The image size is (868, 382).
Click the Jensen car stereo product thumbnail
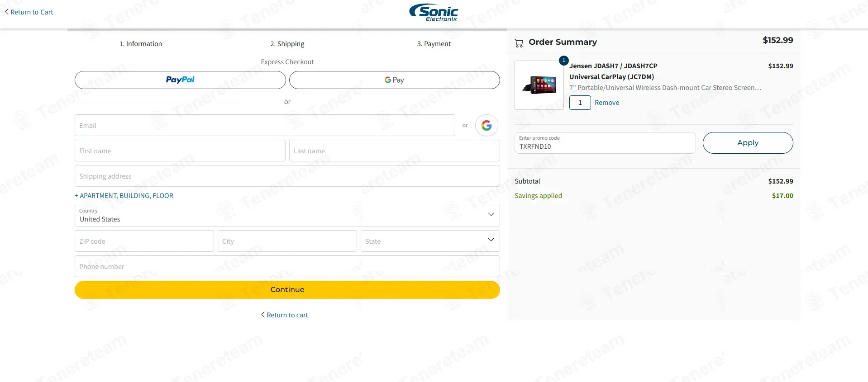point(539,85)
